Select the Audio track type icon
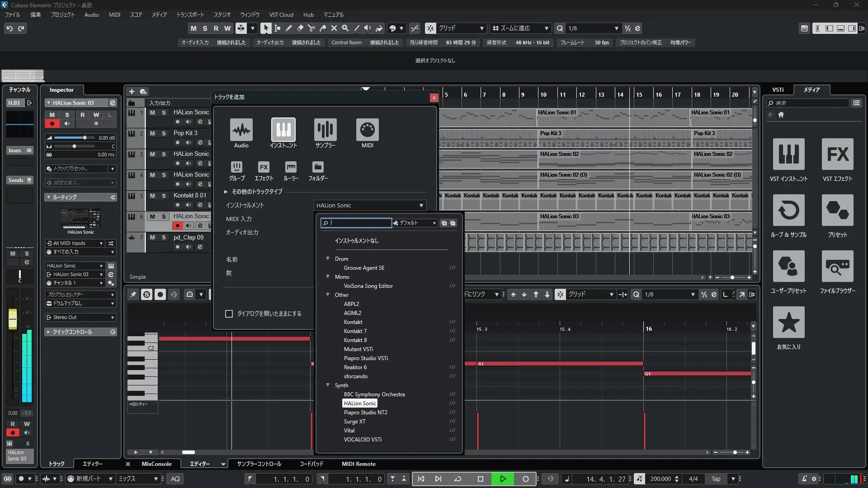Viewport: 868px width, 488px height. [x=241, y=130]
